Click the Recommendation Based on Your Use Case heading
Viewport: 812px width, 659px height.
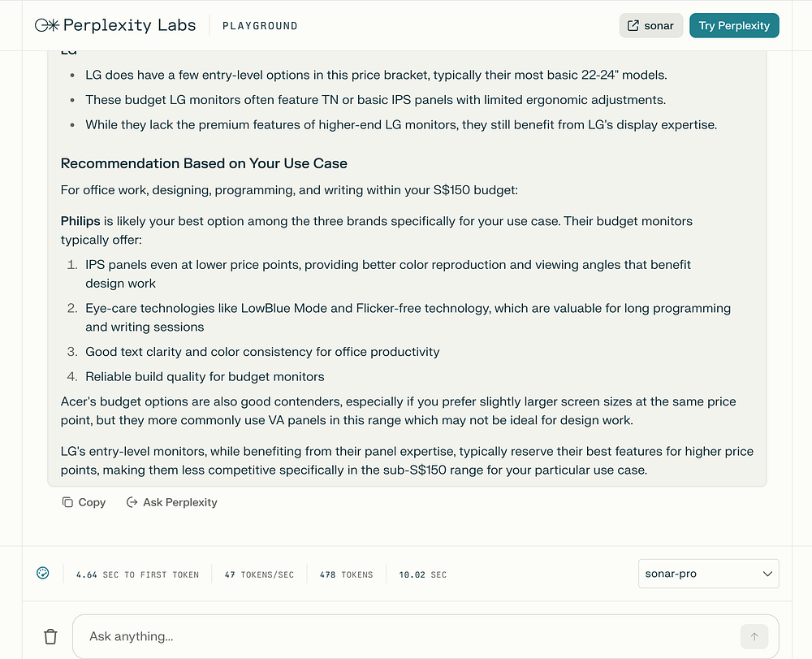pyautogui.click(x=204, y=163)
